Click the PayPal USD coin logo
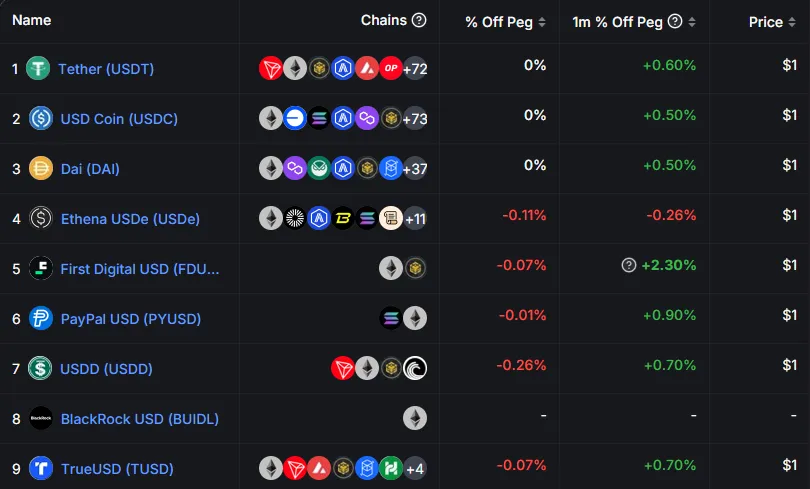The height and width of the screenshot is (489, 810). pyautogui.click(x=41, y=319)
